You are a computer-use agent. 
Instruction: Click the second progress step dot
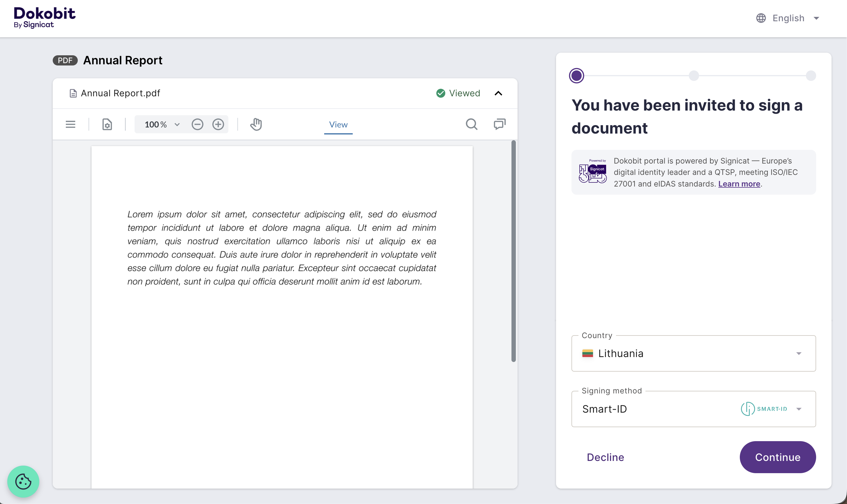tap(694, 75)
